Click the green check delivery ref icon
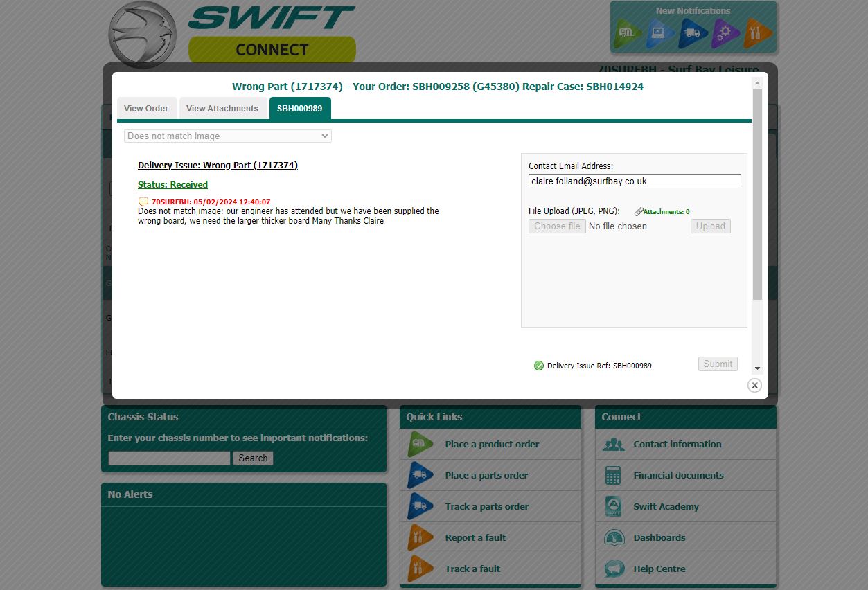Viewport: 868px width, 590px height. coord(539,366)
